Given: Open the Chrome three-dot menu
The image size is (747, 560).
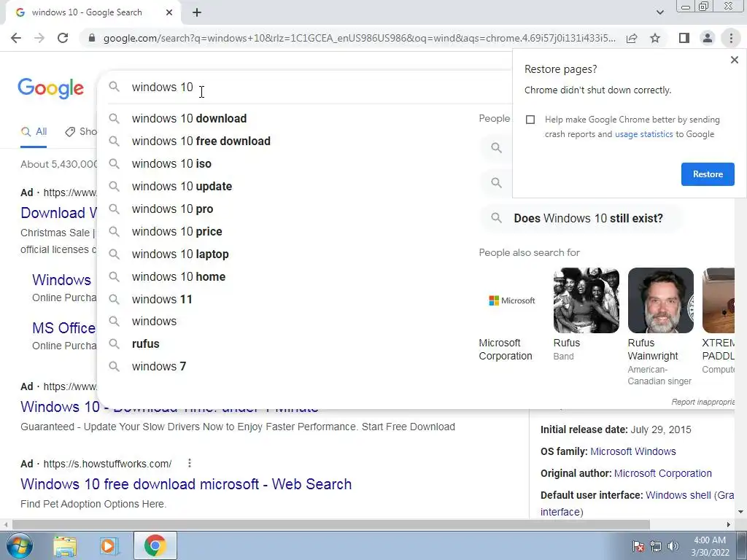Looking at the screenshot, I should (731, 38).
